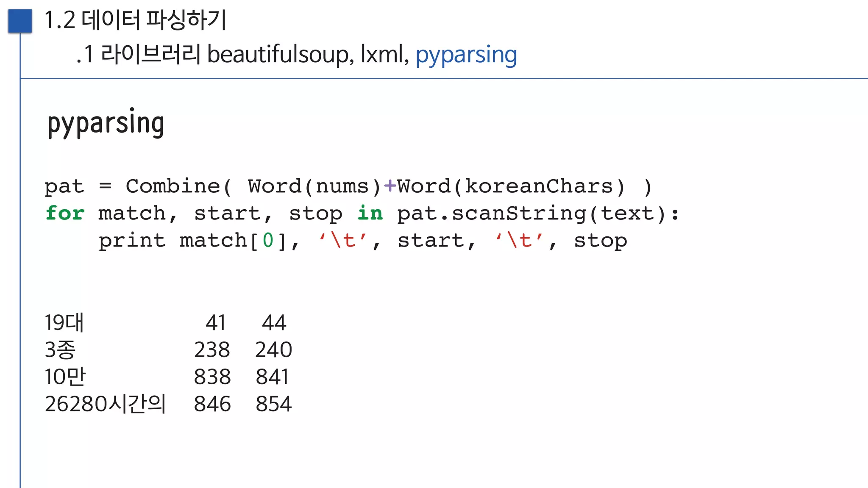Screen dimensions: 868x488
Task: Click output value '19대'
Action: 64,322
